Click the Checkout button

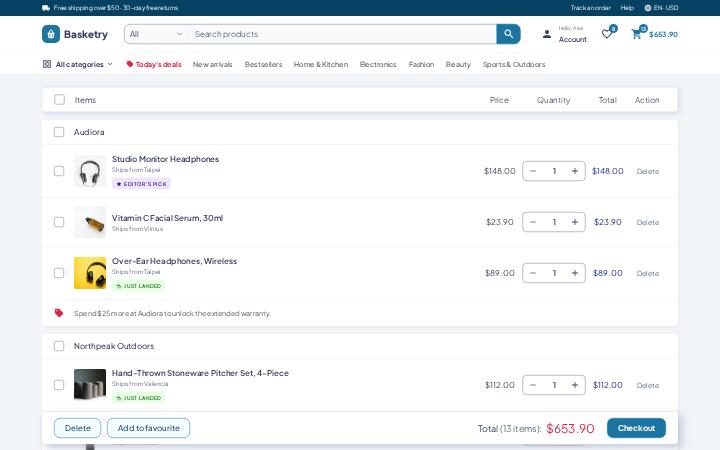click(x=636, y=428)
